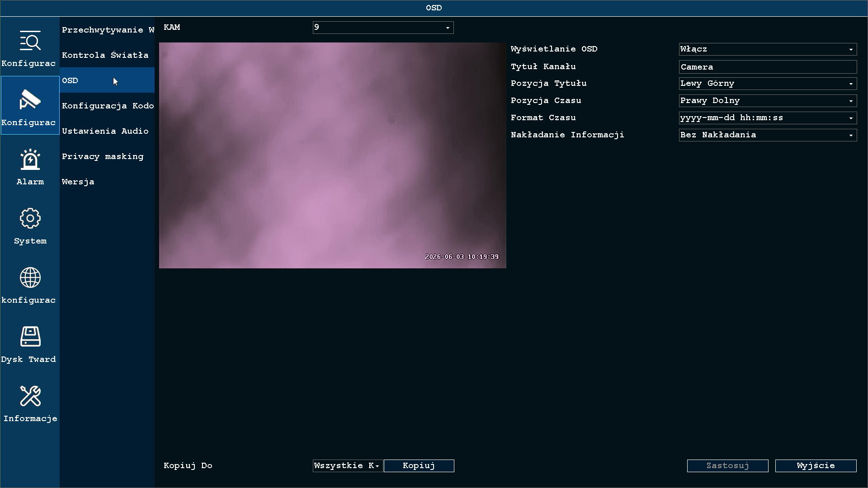Expand Pozycja Czasu dropdown
The height and width of the screenshot is (488, 868).
pos(768,101)
